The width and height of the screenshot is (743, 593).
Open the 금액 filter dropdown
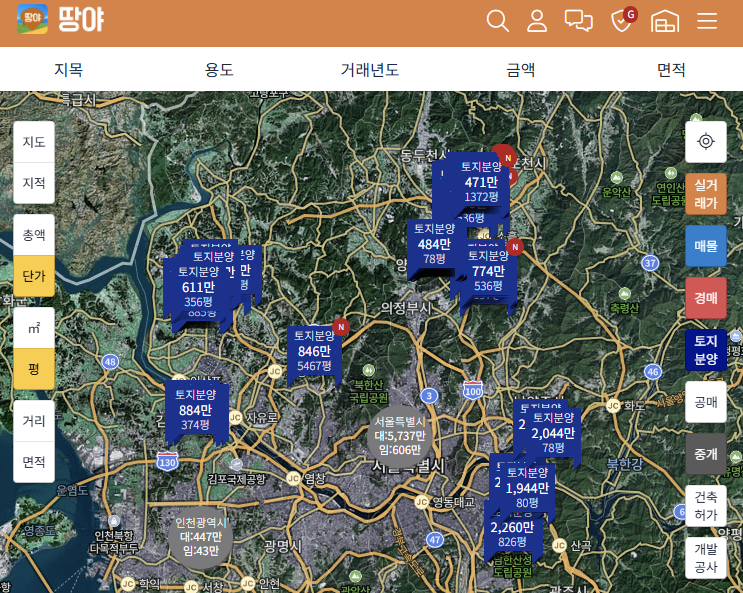click(x=520, y=70)
